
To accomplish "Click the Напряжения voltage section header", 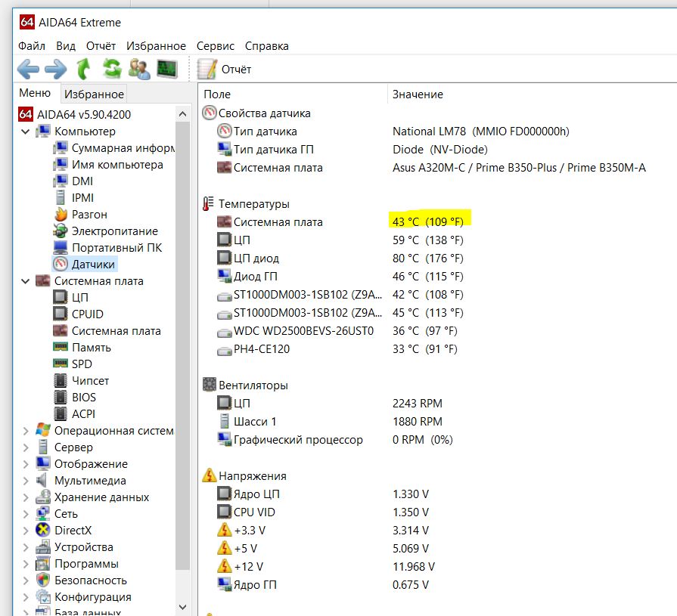I will 244,476.
